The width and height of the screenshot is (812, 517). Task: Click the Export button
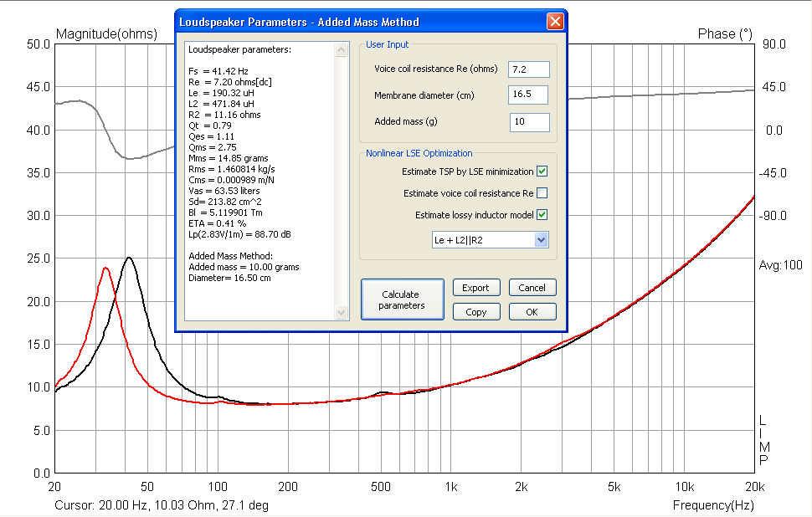(x=476, y=288)
